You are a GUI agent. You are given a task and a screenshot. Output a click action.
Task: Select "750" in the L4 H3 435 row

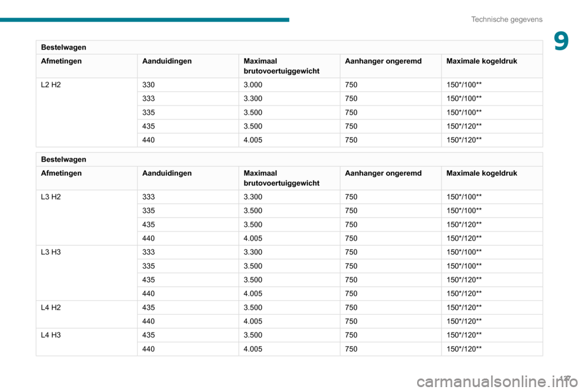coord(351,335)
